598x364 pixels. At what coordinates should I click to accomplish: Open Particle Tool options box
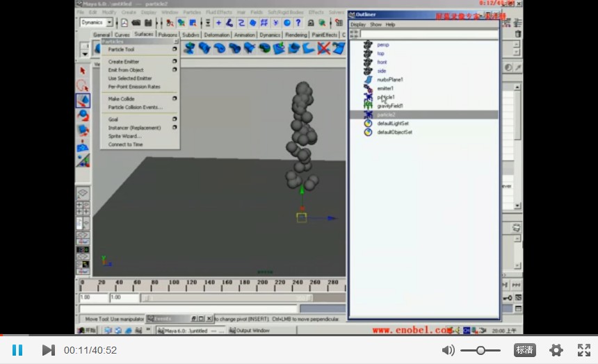[175, 49]
